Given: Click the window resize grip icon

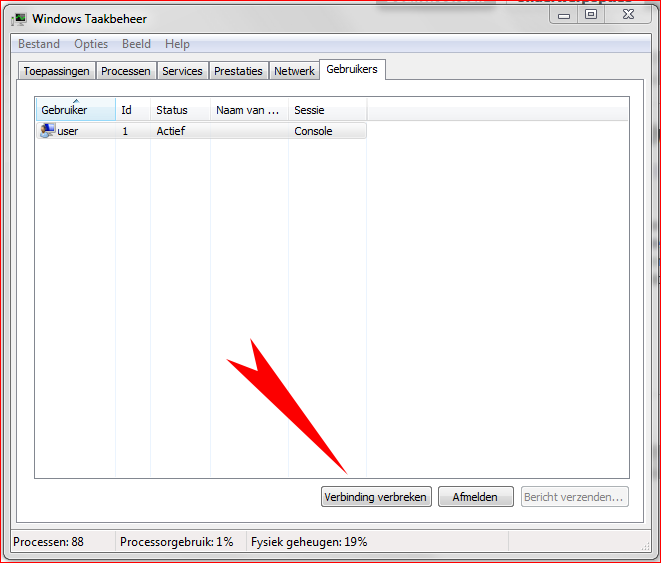Looking at the screenshot, I should pos(645,546).
